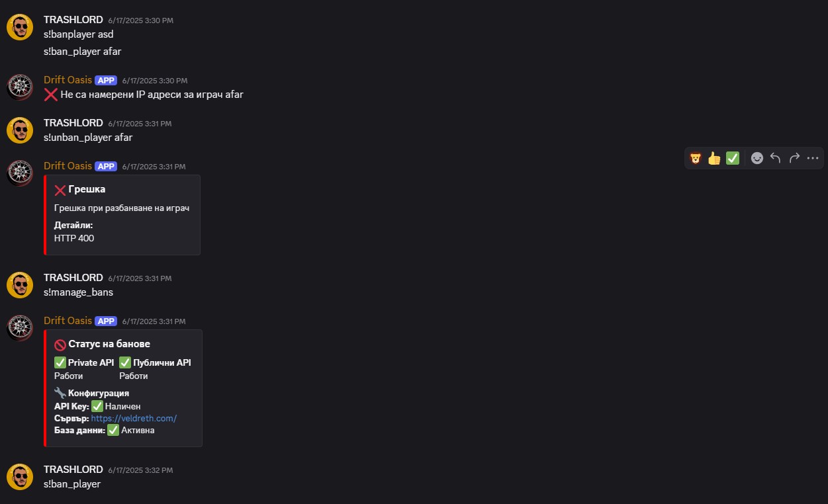This screenshot has width=828, height=504.
Task: React with the lion emoji
Action: tap(696, 158)
